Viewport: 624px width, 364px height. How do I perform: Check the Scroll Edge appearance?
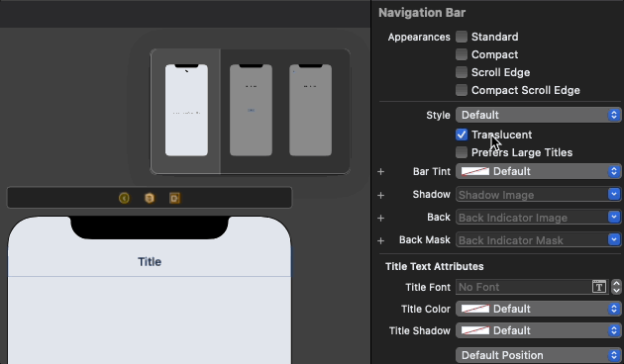(x=462, y=72)
